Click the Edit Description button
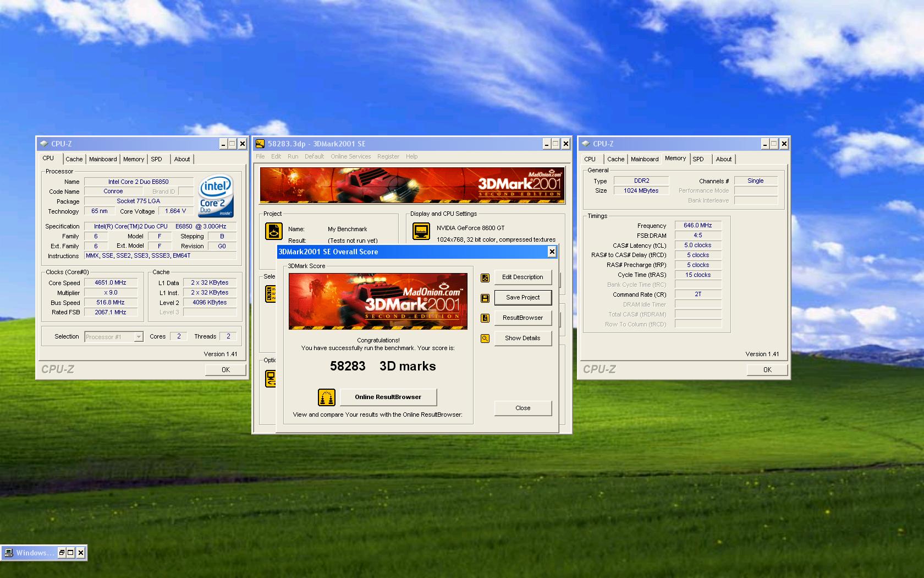Image resolution: width=924 pixels, height=578 pixels. click(522, 277)
